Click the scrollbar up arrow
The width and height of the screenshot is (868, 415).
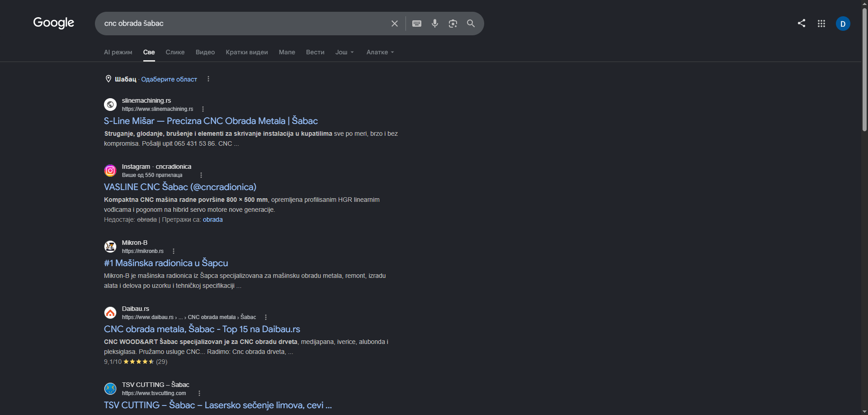[864, 3]
